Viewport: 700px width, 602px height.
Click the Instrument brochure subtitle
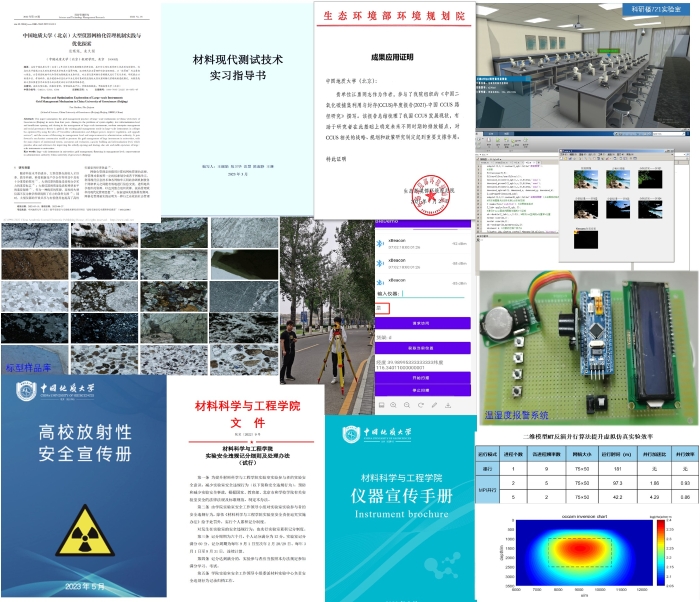coord(401,514)
